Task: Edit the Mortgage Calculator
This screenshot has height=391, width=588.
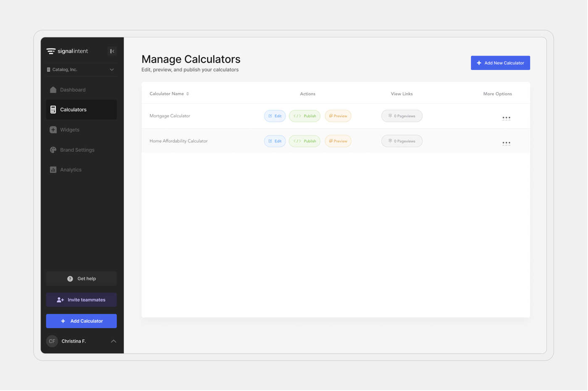Action: [x=275, y=116]
